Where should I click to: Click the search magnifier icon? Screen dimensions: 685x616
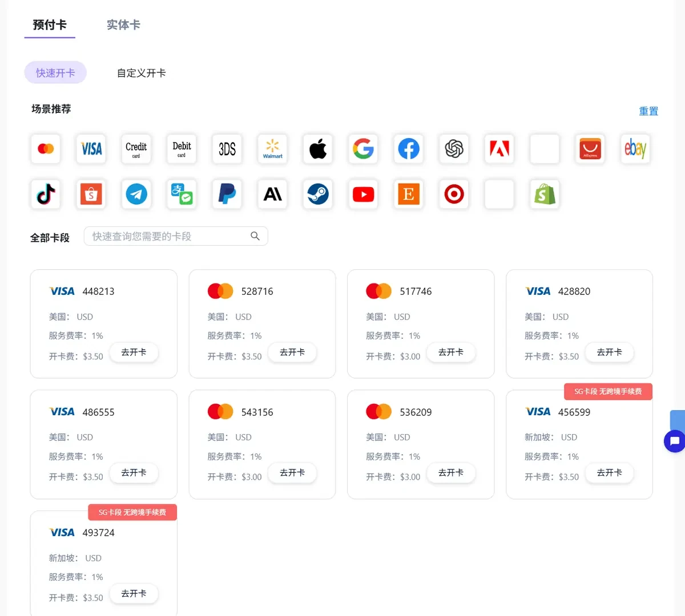click(x=255, y=236)
